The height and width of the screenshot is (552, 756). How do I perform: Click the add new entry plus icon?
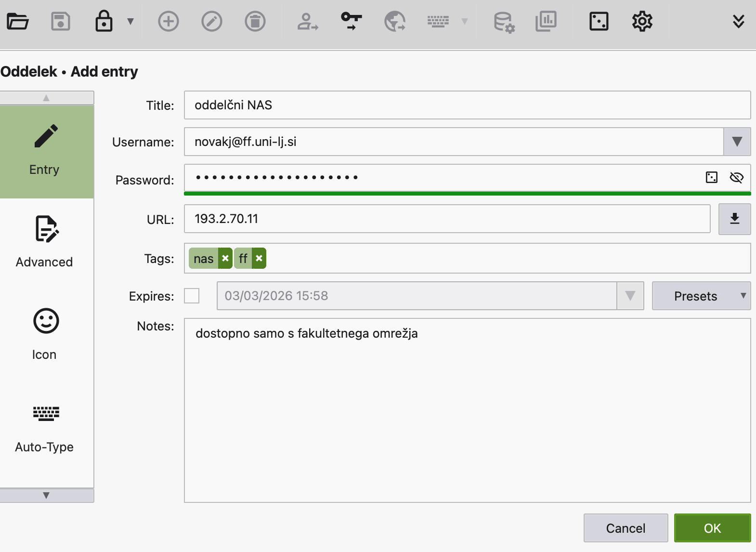(x=169, y=21)
